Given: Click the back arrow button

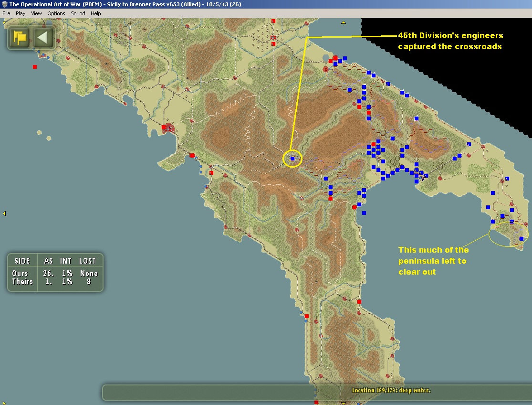Looking at the screenshot, I should tap(43, 37).
